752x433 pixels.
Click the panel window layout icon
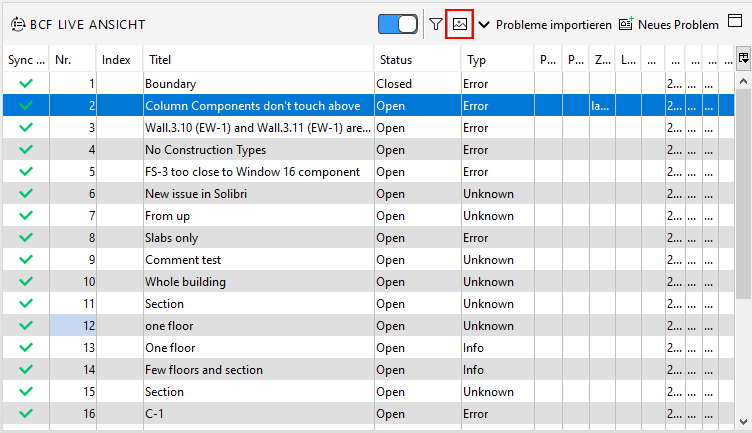[735, 23]
